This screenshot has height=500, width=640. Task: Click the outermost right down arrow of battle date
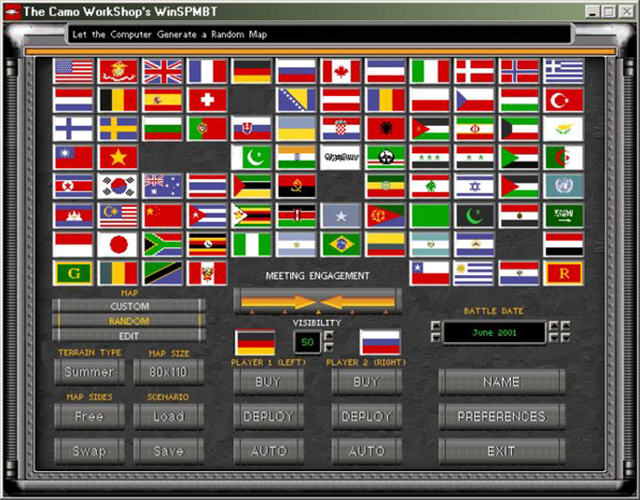pos(565,338)
